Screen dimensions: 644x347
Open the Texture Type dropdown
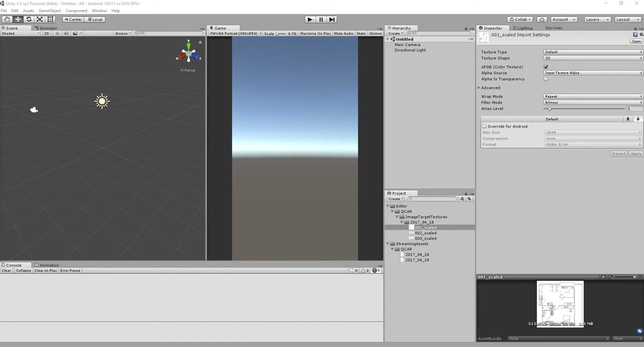click(593, 52)
